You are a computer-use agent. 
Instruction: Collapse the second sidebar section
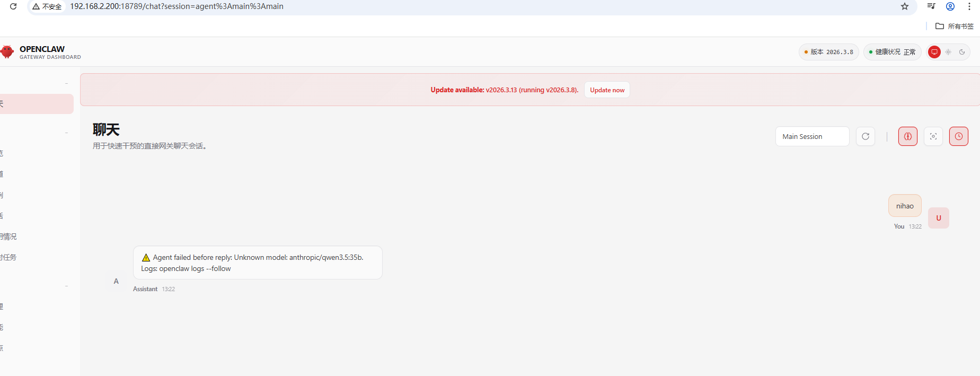point(66,133)
